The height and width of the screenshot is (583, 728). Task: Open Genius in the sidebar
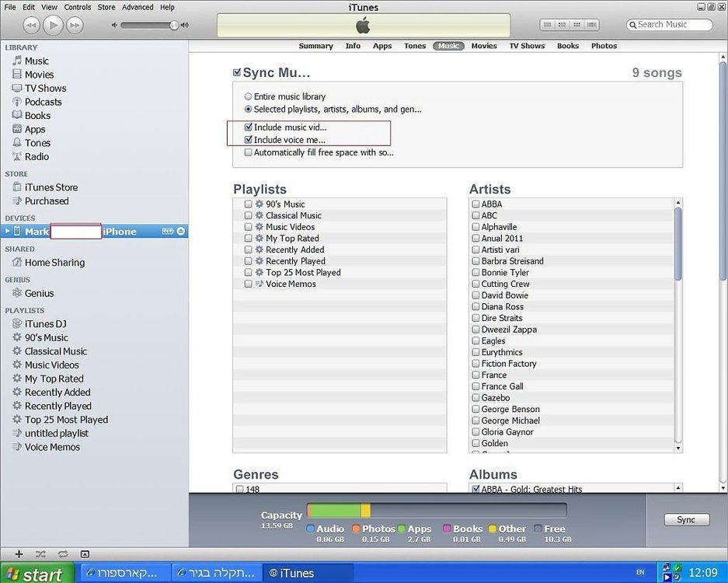coord(39,293)
